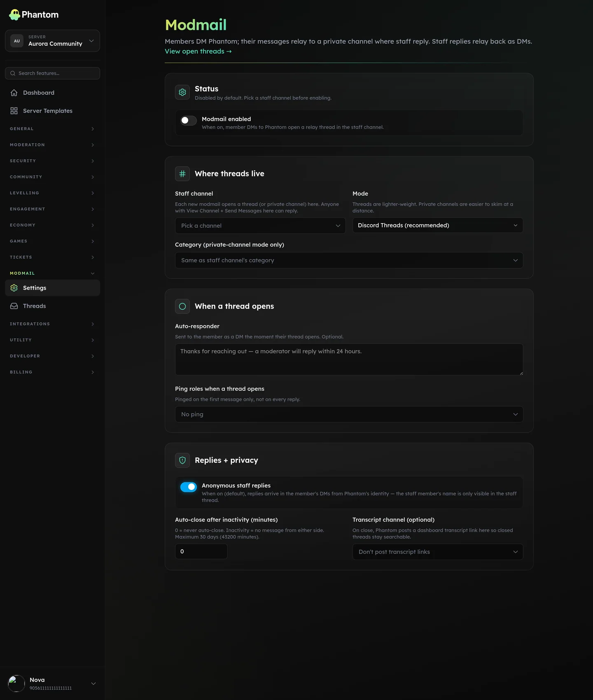Expand the Integrations sidebar section
This screenshot has height=700, width=593.
pyautogui.click(x=52, y=324)
